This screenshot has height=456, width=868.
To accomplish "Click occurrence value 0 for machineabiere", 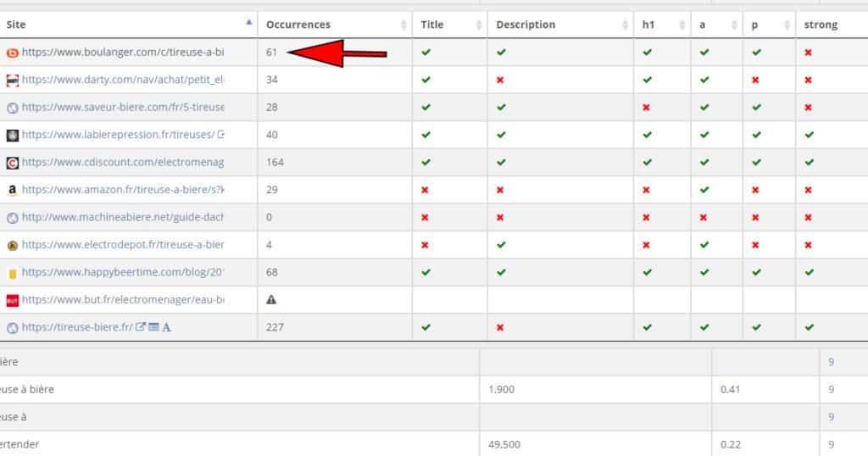I will tap(269, 217).
